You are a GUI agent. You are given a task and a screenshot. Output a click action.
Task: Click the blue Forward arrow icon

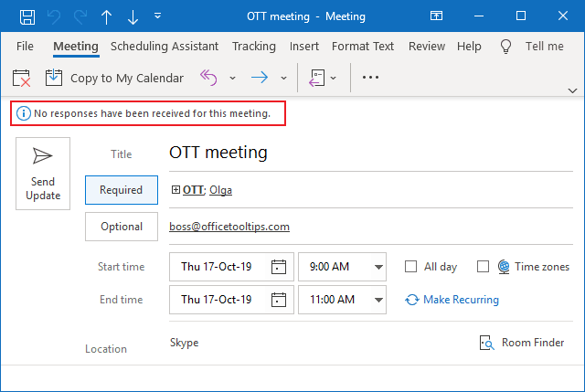[x=260, y=78]
